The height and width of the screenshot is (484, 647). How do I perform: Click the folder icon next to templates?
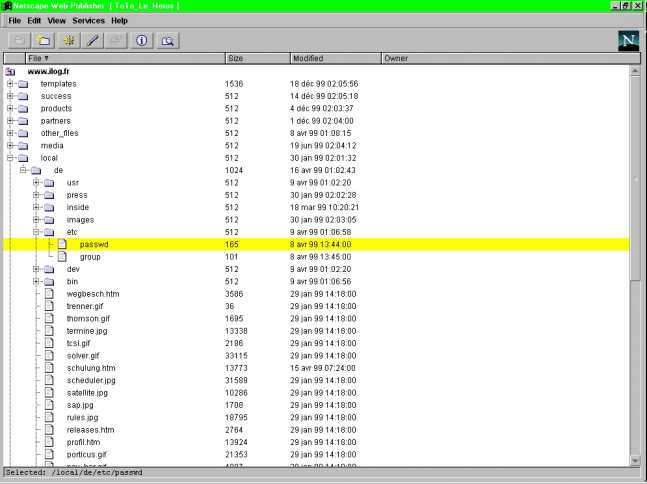click(x=23, y=84)
